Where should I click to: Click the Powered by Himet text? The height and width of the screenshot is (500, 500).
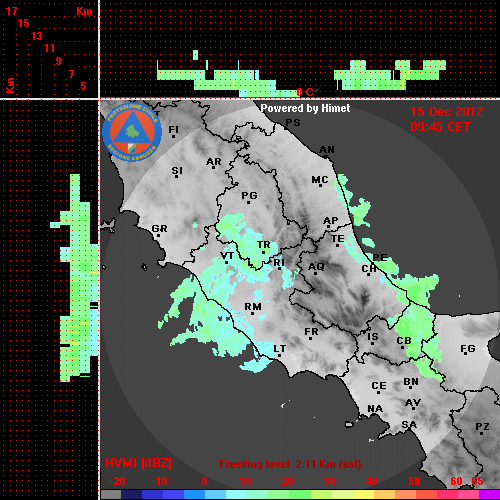(x=305, y=108)
